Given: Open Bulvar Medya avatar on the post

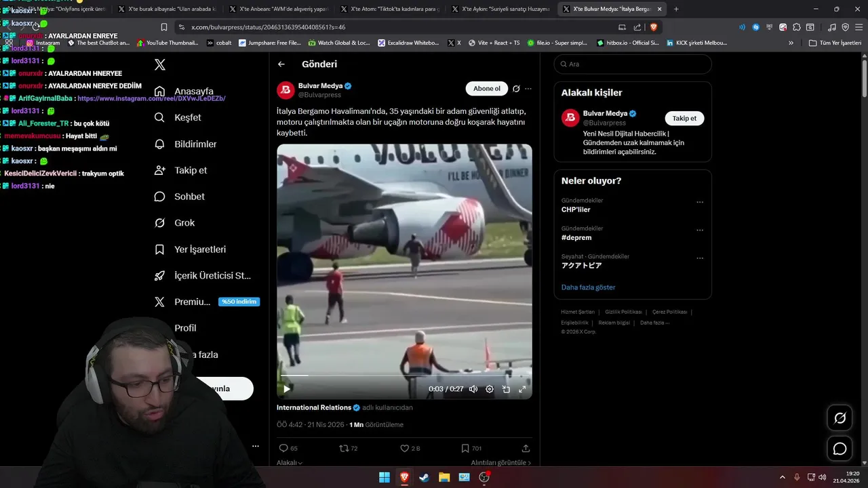Looking at the screenshot, I should (285, 90).
